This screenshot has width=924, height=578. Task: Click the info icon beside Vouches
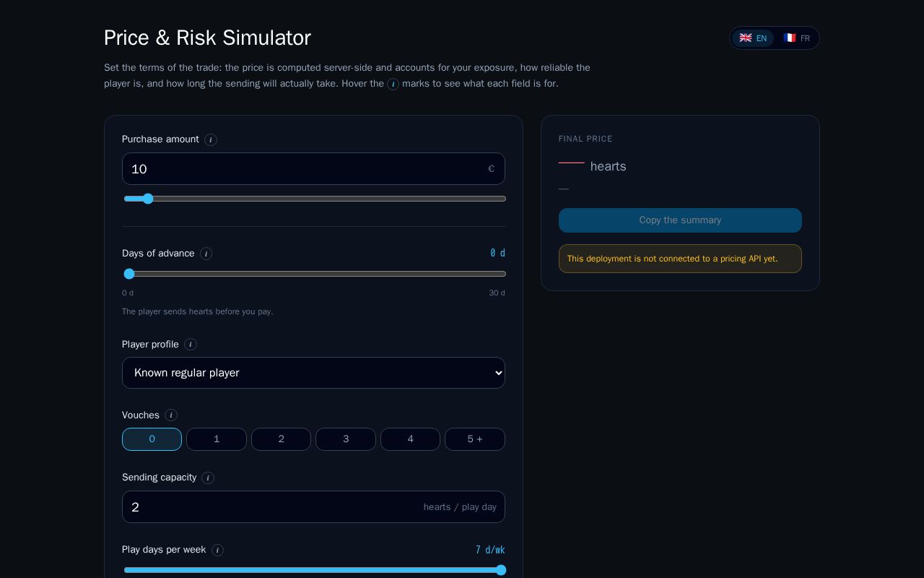click(171, 415)
